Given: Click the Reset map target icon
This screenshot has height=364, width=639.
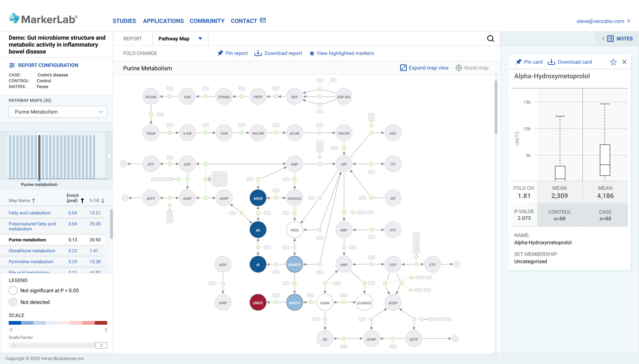Looking at the screenshot, I should tap(459, 68).
